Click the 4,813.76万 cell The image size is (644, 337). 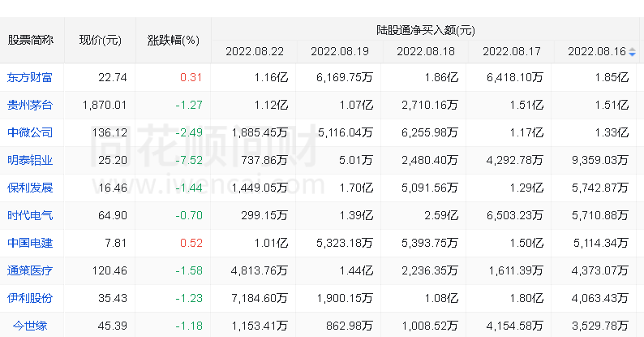tap(260, 270)
